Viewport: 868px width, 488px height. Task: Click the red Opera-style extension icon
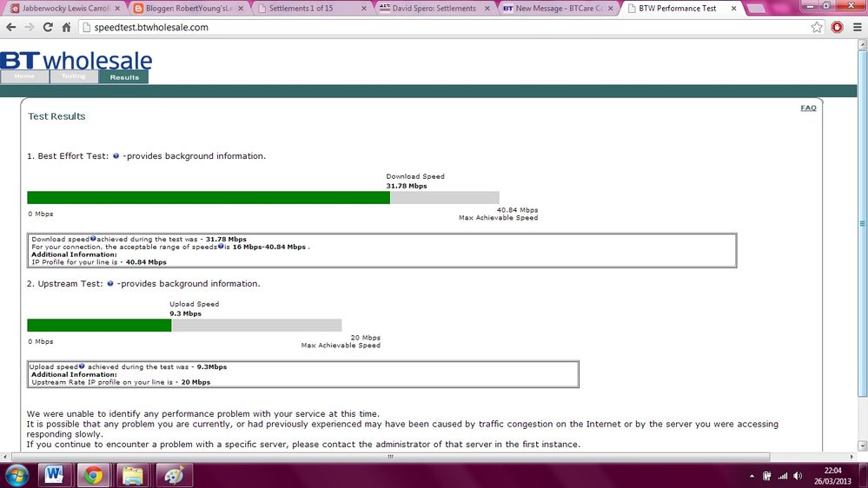[x=837, y=27]
